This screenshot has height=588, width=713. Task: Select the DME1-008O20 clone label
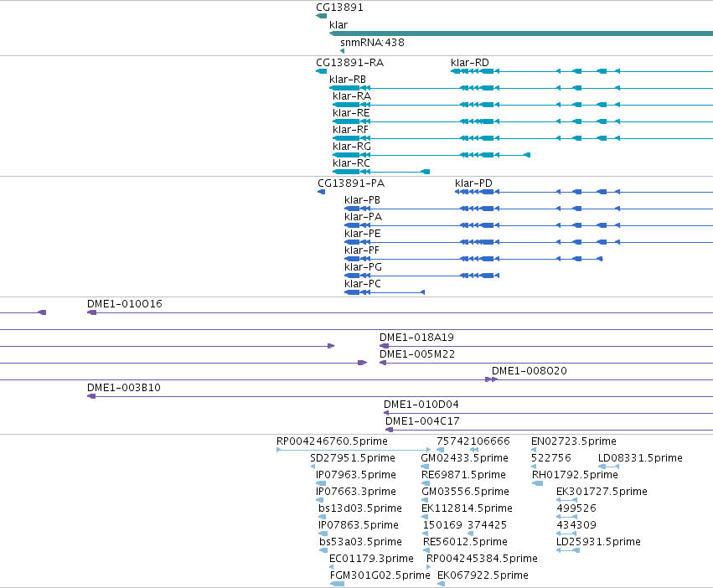pos(530,371)
